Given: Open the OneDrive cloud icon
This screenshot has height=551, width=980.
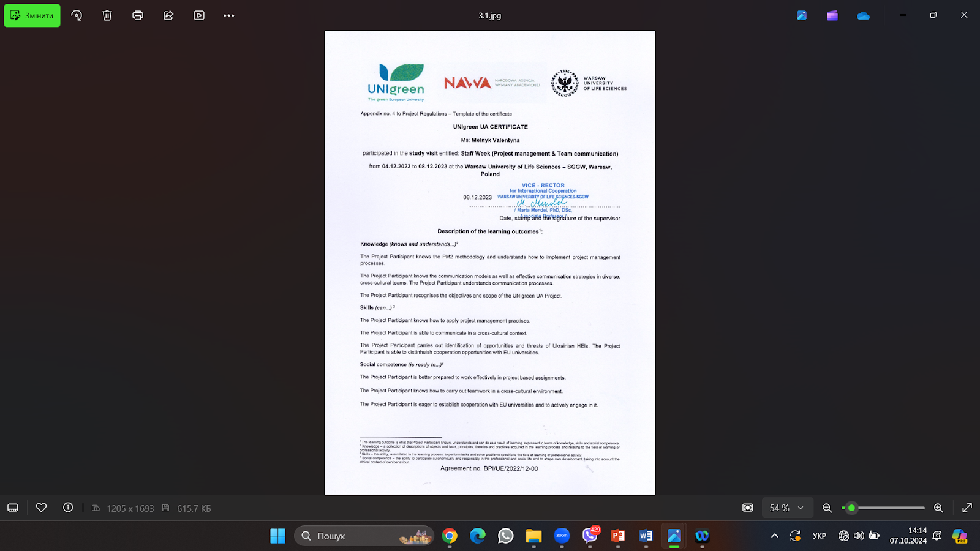Looking at the screenshot, I should tap(863, 15).
